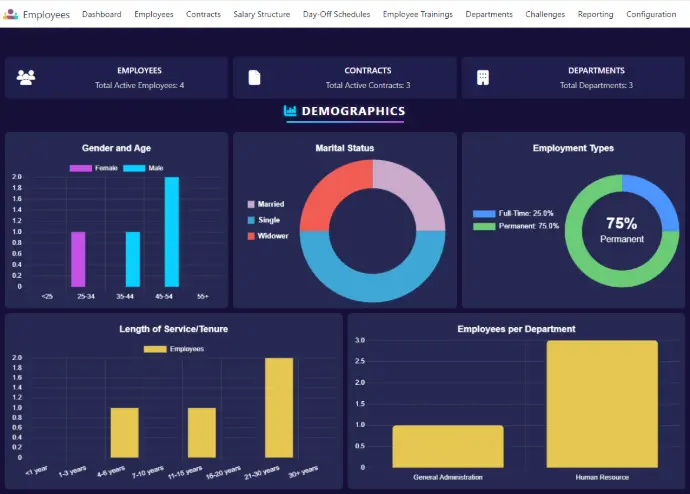Click the General Administration axis label

[x=448, y=477]
